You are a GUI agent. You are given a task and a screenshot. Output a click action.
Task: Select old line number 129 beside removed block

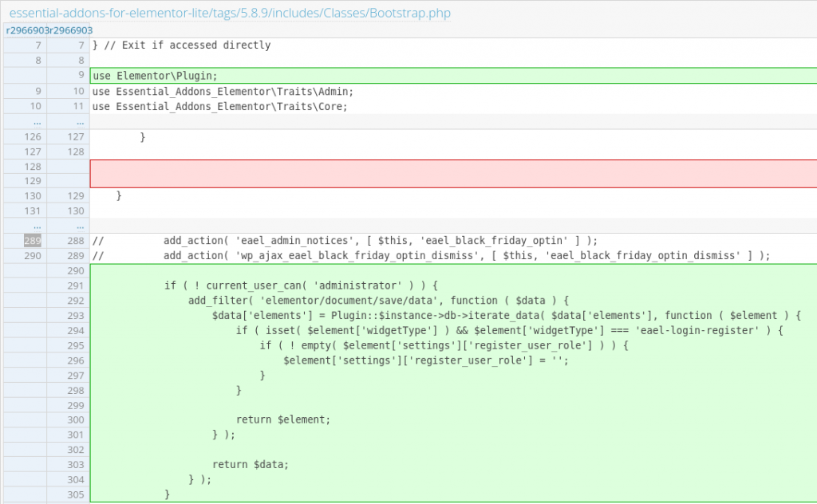tap(32, 183)
